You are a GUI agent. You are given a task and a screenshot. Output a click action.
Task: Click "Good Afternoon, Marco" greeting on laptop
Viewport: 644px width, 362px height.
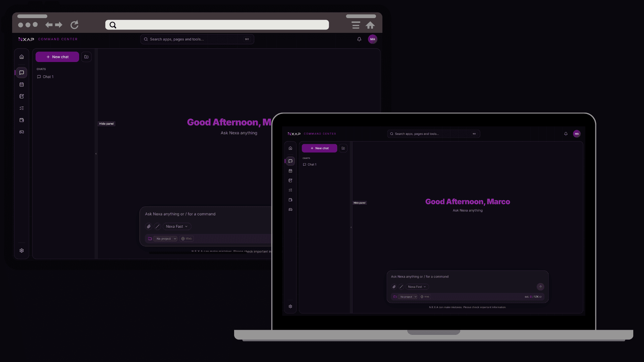pyautogui.click(x=468, y=202)
